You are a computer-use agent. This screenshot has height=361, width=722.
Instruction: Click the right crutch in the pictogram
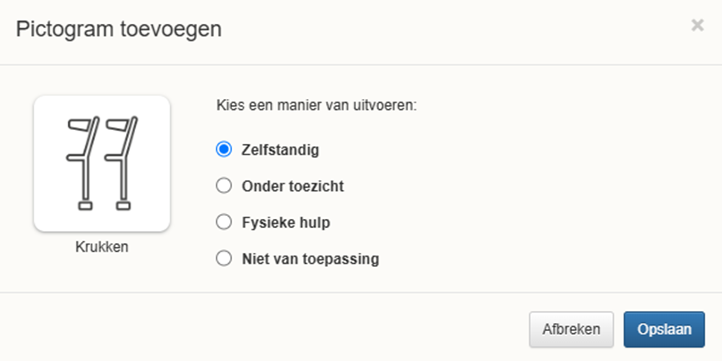click(122, 163)
